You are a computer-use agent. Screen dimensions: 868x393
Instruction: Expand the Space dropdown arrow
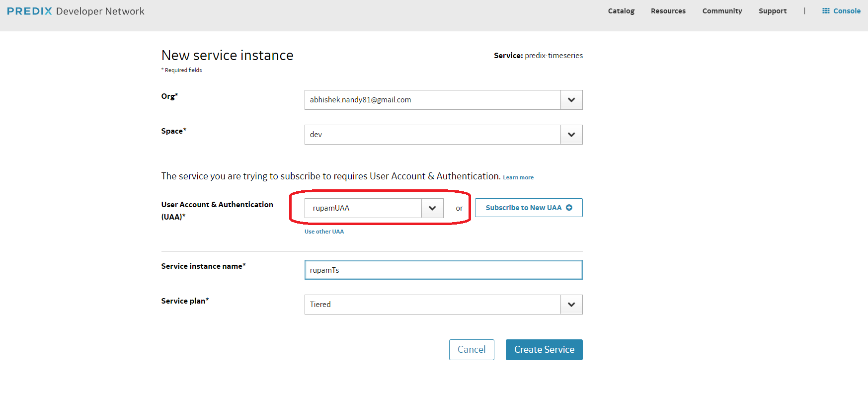[x=571, y=135]
